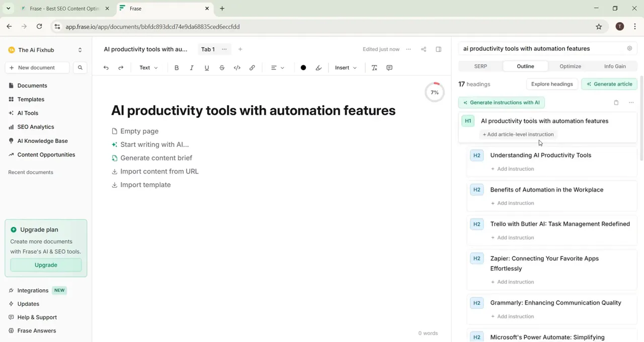Click the undo arrow in toolbar
Screen dimensions: 644x342
point(106,68)
